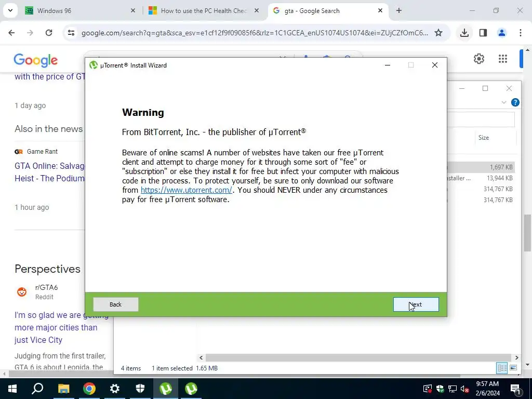Open Chrome downloads
This screenshot has width=532, height=399.
click(464, 33)
